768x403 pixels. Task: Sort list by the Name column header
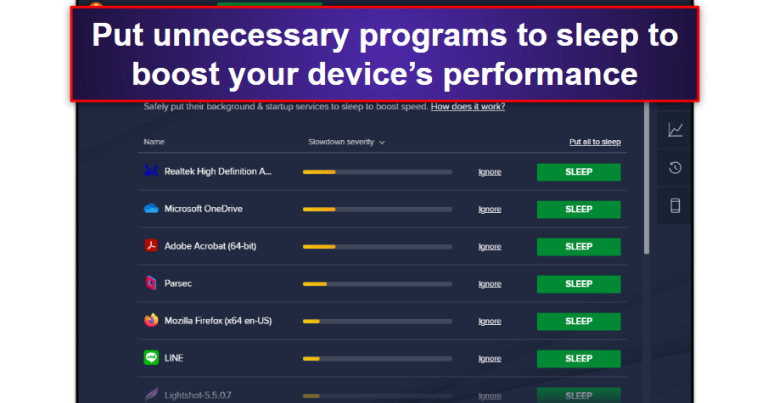[154, 142]
